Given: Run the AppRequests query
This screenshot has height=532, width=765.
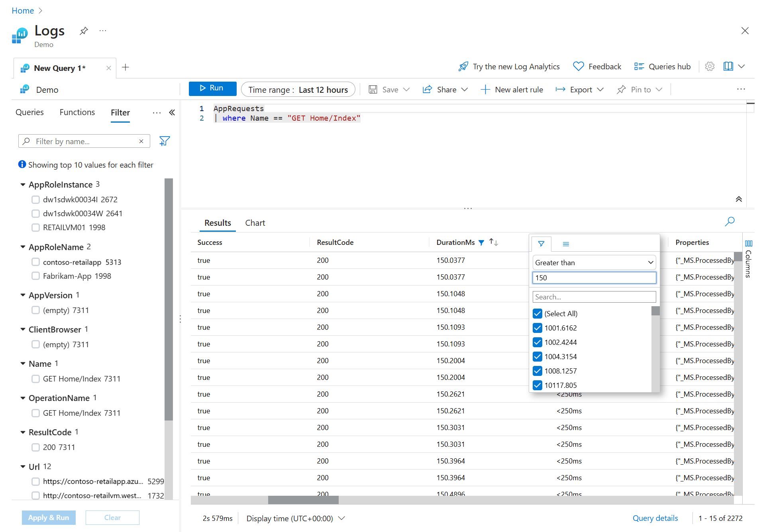Looking at the screenshot, I should tap(212, 88).
